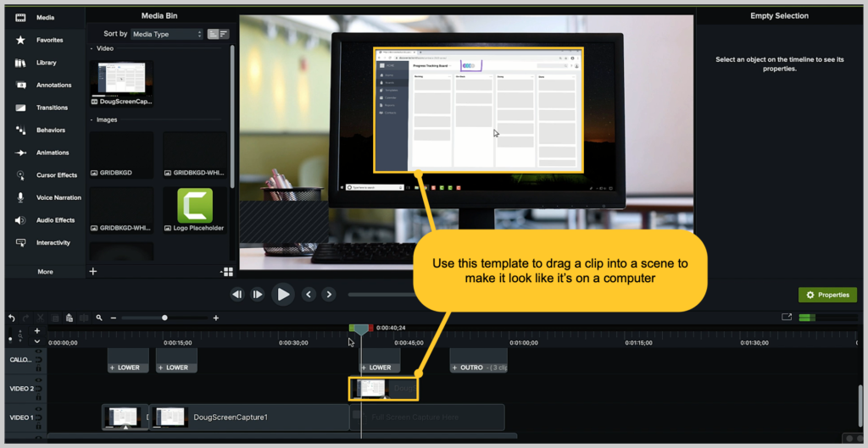Switch Media Bin to list view icon
868x448 pixels.
click(x=224, y=34)
